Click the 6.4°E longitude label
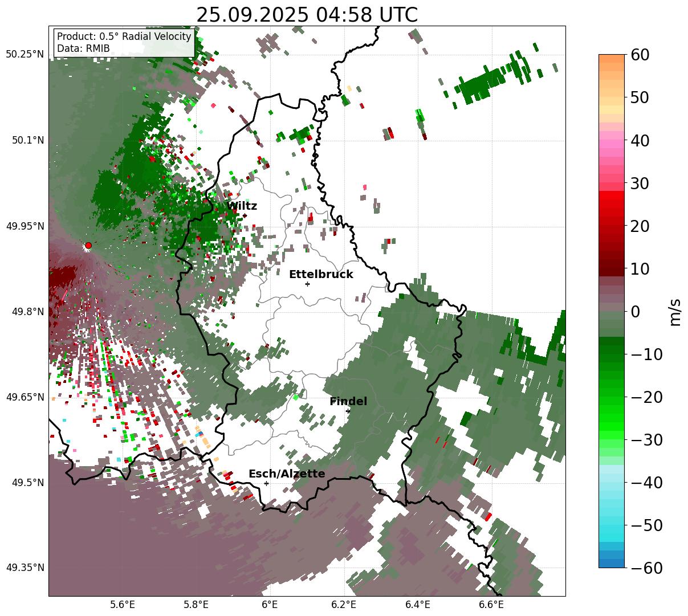The image size is (688, 616). pyautogui.click(x=418, y=604)
